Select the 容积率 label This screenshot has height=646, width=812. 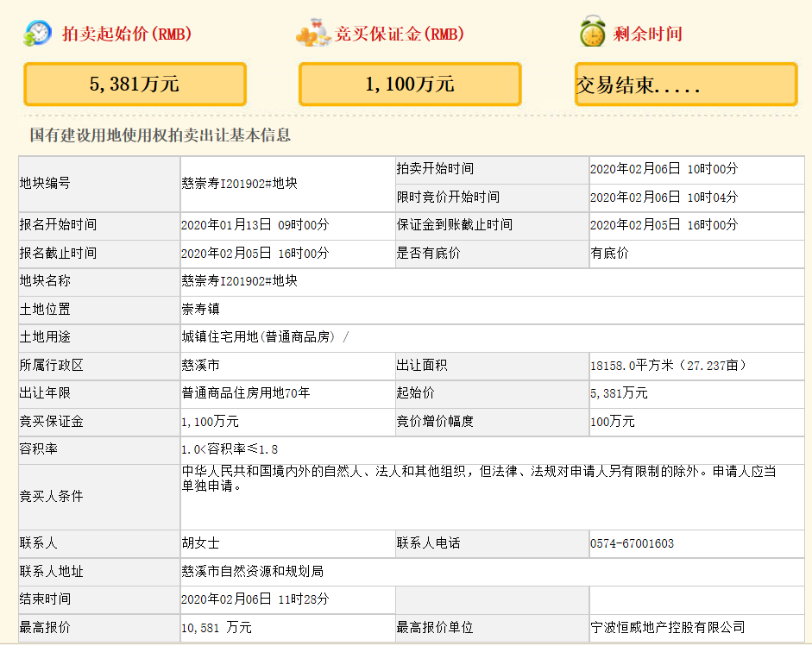[x=38, y=448]
